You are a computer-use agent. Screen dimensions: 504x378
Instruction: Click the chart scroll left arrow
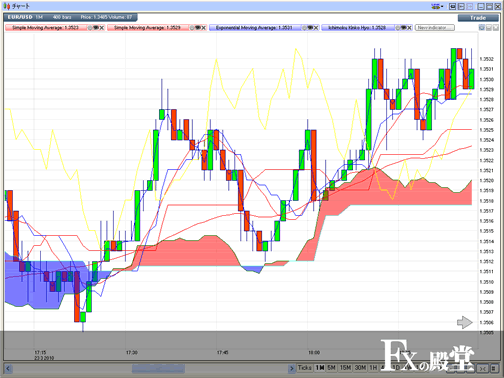[x=8, y=369]
